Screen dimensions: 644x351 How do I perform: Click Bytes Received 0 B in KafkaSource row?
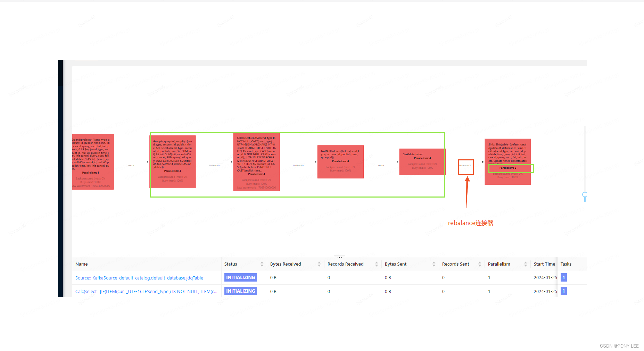(x=273, y=278)
